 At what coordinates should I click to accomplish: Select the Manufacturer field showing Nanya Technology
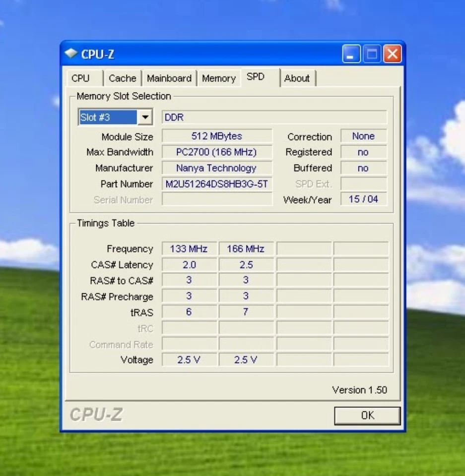(217, 168)
